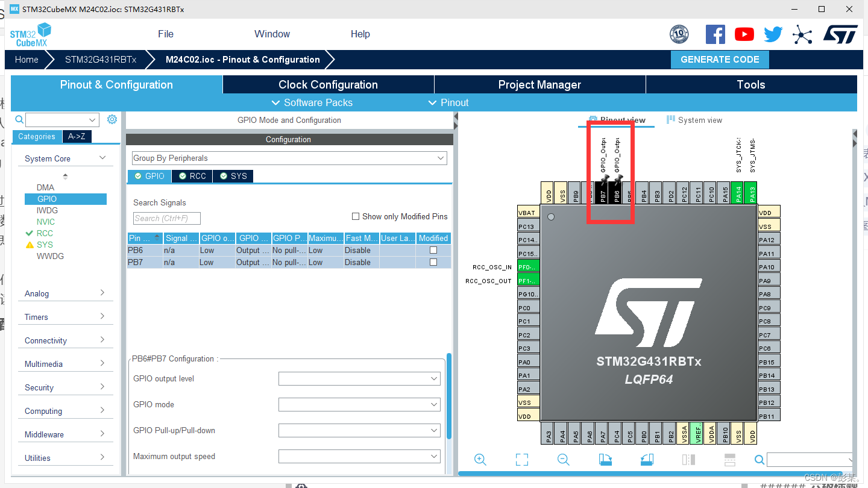Go to Home breadcrumb
Viewport: 868px width, 488px height.
27,60
